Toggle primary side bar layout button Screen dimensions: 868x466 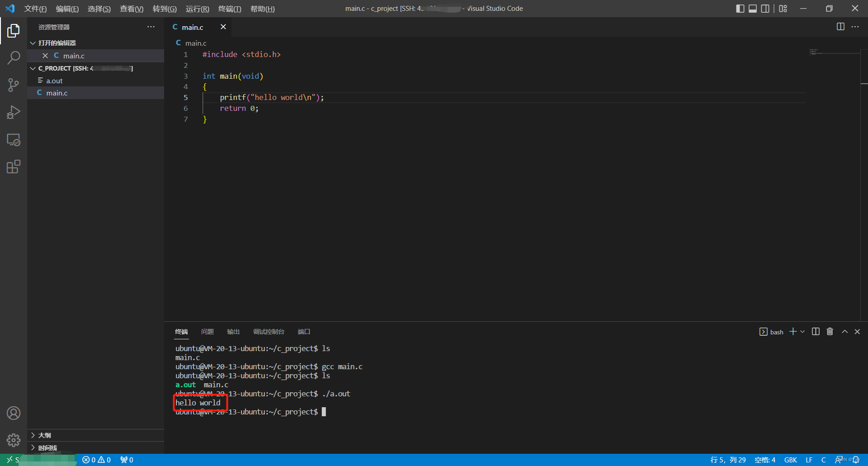pos(740,9)
